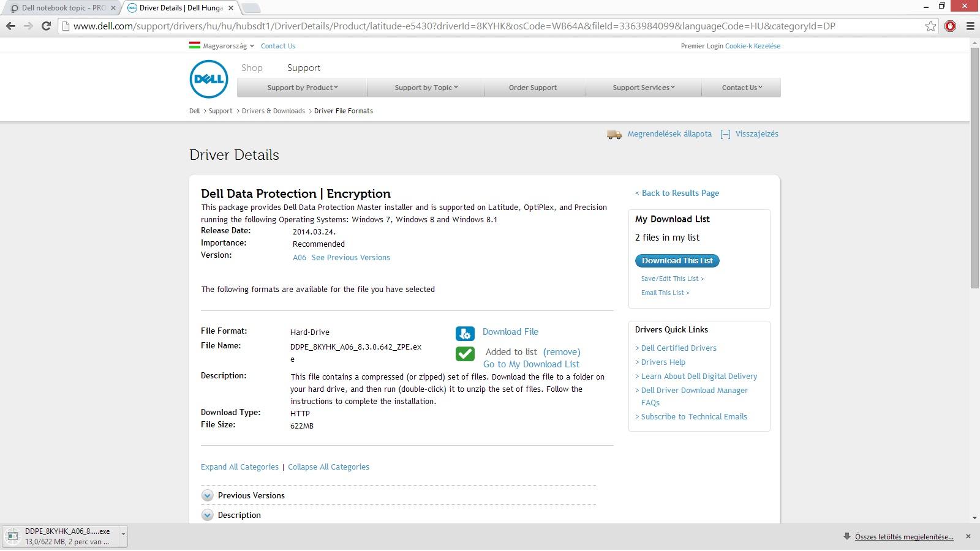Click the Visszajelzés feedback link
This screenshot has height=551, width=980.
tap(757, 134)
